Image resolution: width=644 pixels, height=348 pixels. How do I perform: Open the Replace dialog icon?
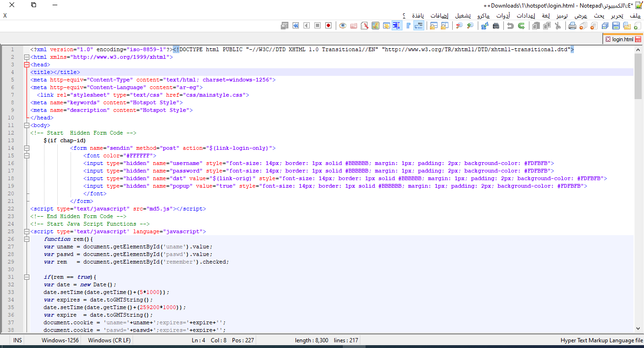click(x=484, y=26)
